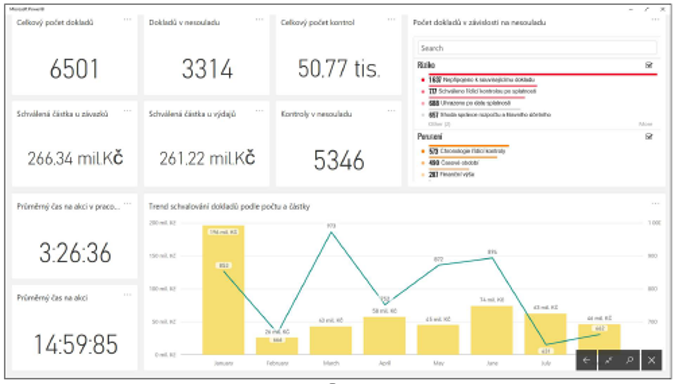Toggle select-all checkbox for Porušení group

648,137
